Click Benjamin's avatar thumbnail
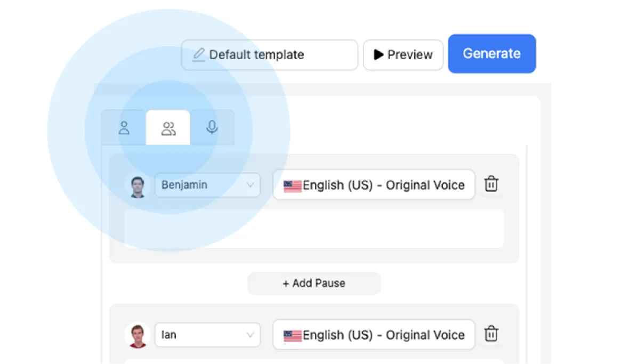This screenshot has width=630, height=364. [x=138, y=187]
